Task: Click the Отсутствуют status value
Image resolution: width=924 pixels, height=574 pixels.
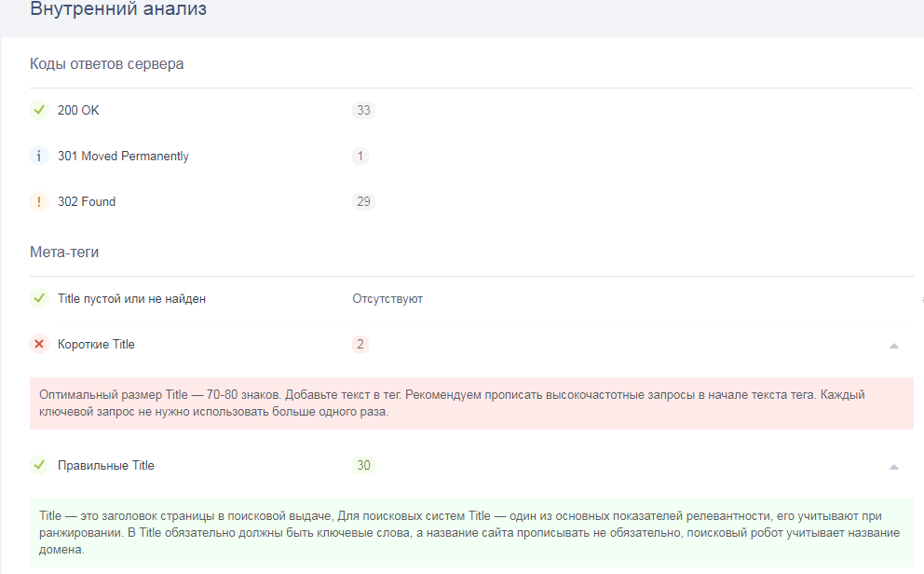Action: [387, 298]
